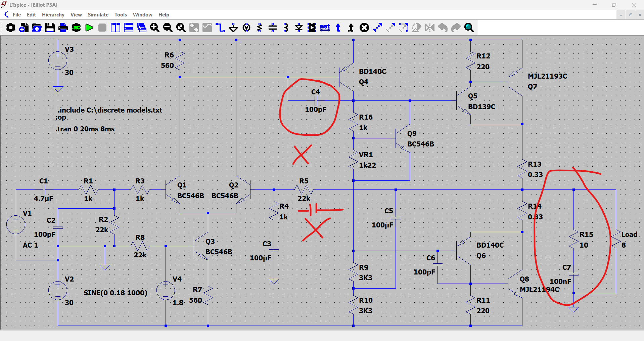Add a Net label
644x341 pixels.
325,28
